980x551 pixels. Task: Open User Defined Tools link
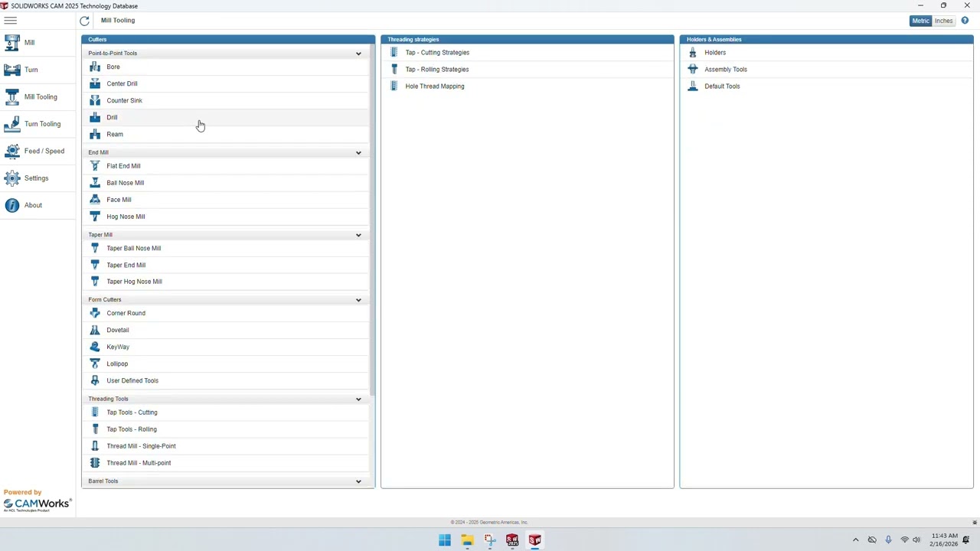[132, 380]
